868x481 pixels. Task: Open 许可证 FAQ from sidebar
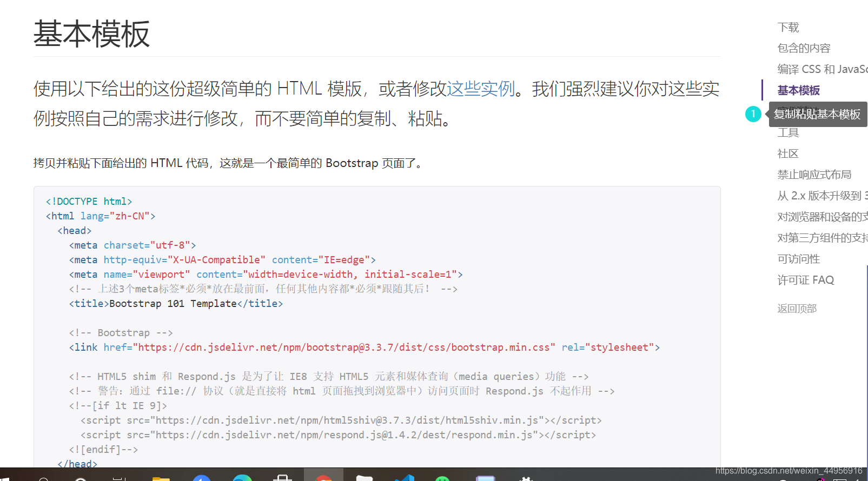point(806,280)
